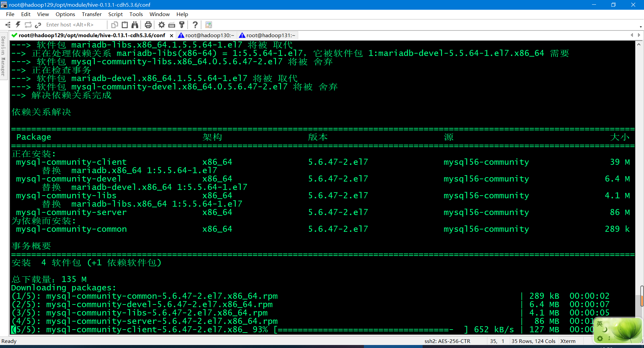Open Find with the binoculars icon
Image resolution: width=644 pixels, height=348 pixels.
(x=135, y=25)
